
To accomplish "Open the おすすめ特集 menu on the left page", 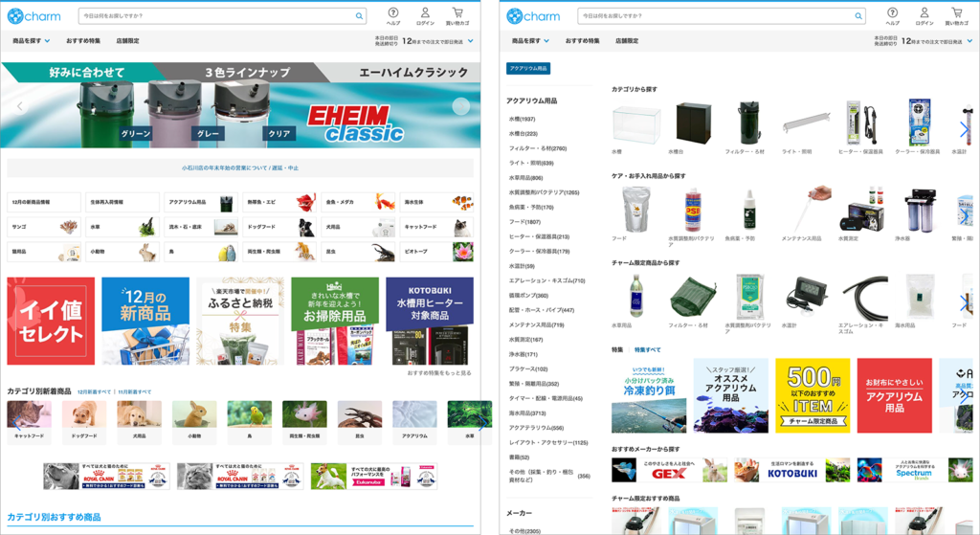I will point(83,41).
